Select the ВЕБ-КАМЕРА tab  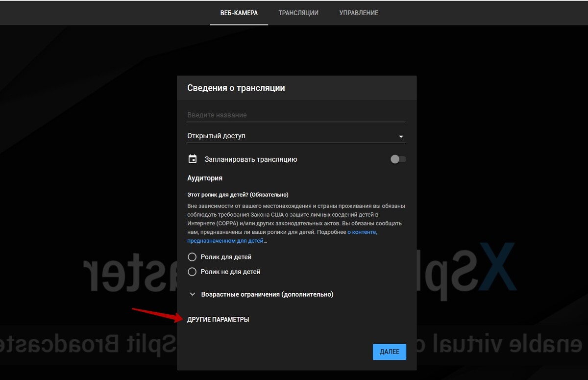click(239, 13)
